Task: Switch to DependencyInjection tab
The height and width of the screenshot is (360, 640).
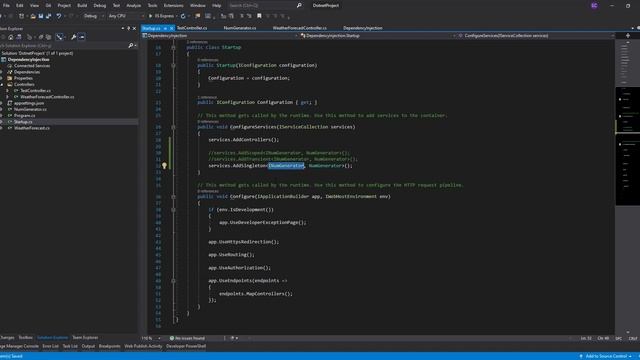Action: 362,28
